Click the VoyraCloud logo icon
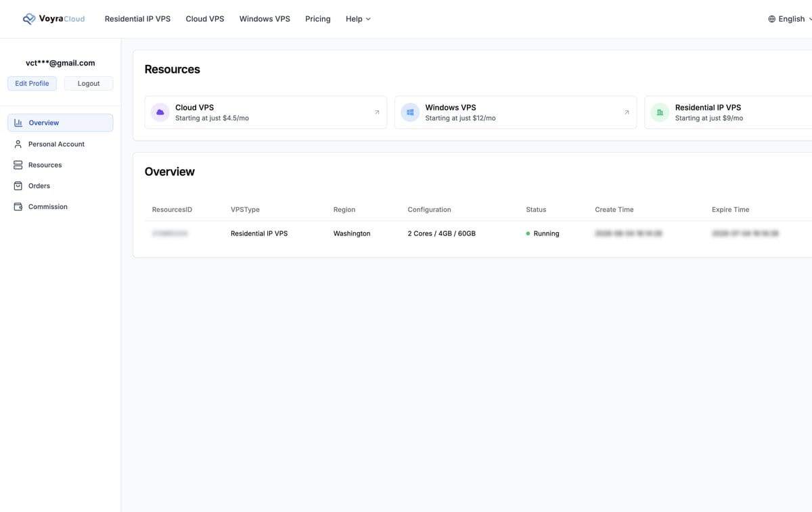This screenshot has height=512, width=812. tap(29, 19)
